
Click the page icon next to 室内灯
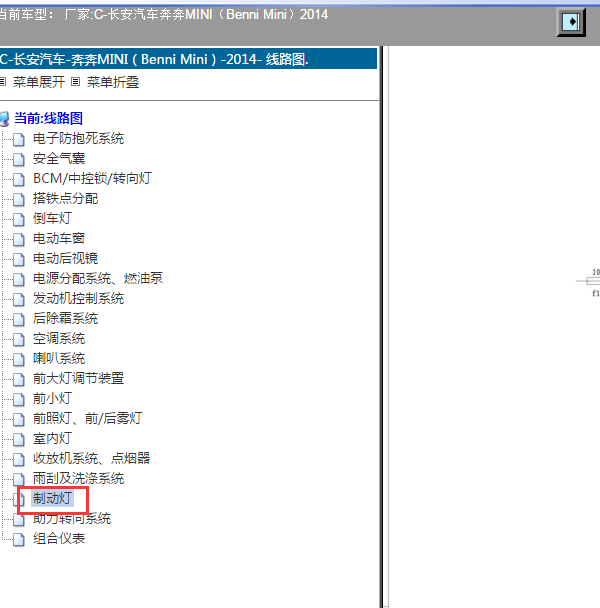coord(18,439)
